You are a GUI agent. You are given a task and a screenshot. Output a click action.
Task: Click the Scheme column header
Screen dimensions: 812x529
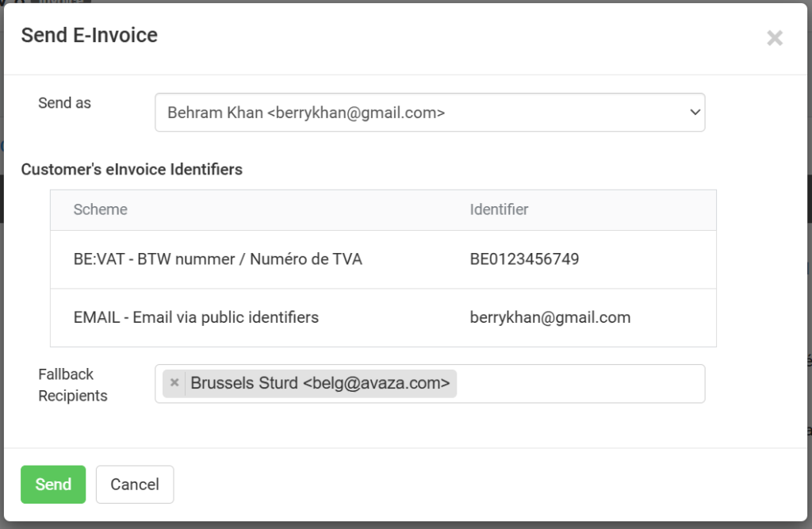pos(101,209)
